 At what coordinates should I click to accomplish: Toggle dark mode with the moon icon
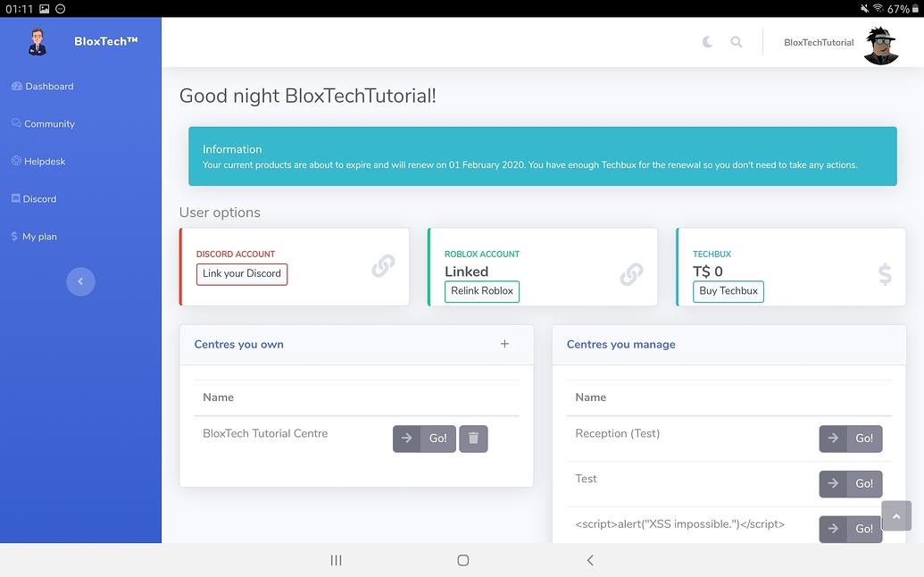click(x=706, y=41)
